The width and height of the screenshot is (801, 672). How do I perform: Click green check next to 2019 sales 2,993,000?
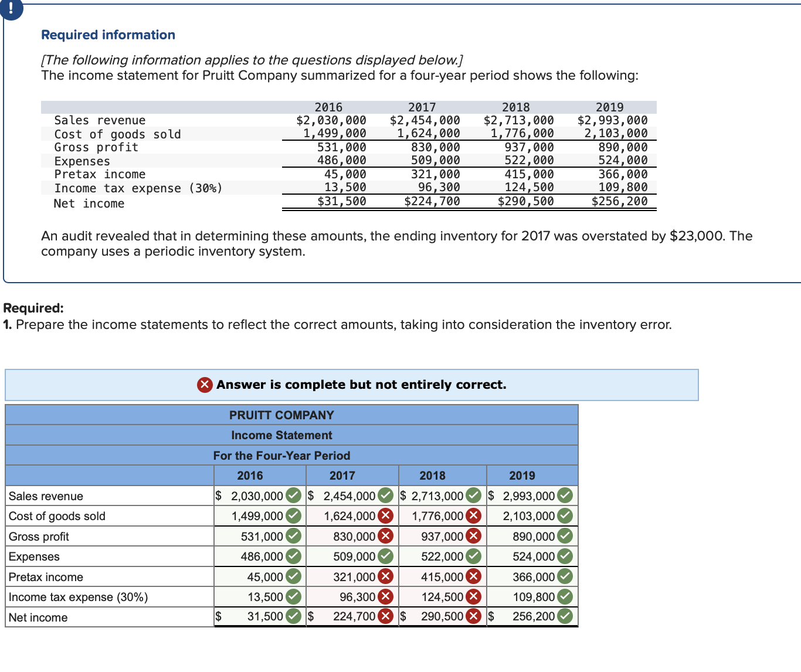click(x=565, y=495)
